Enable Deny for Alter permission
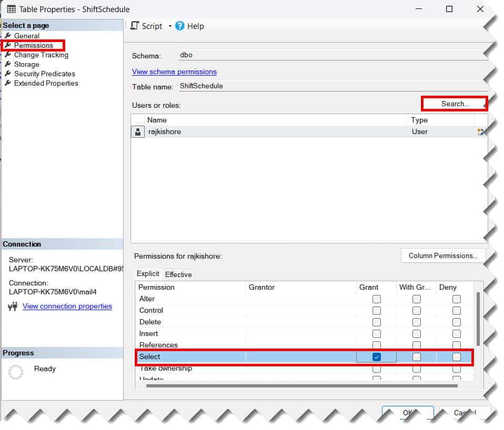This screenshot has width=504, height=430. pos(457,299)
